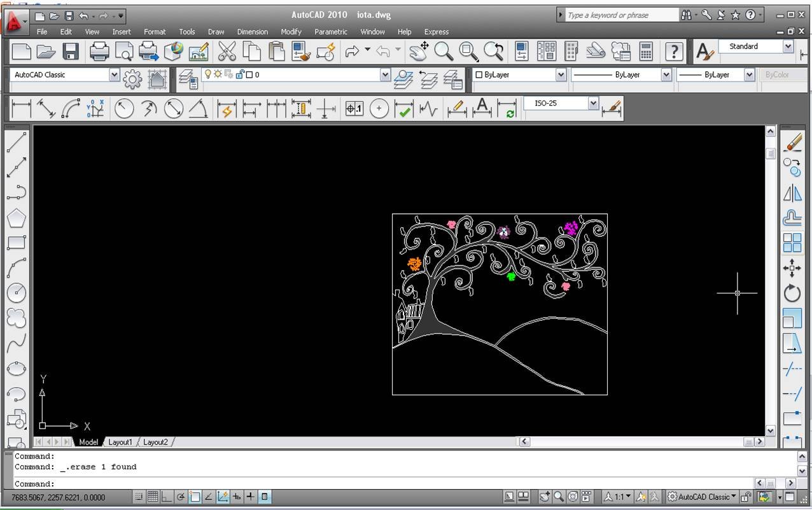Viewport: 812px width, 510px height.
Task: Toggle Dynamic UCS in status bar
Action: (x=223, y=497)
